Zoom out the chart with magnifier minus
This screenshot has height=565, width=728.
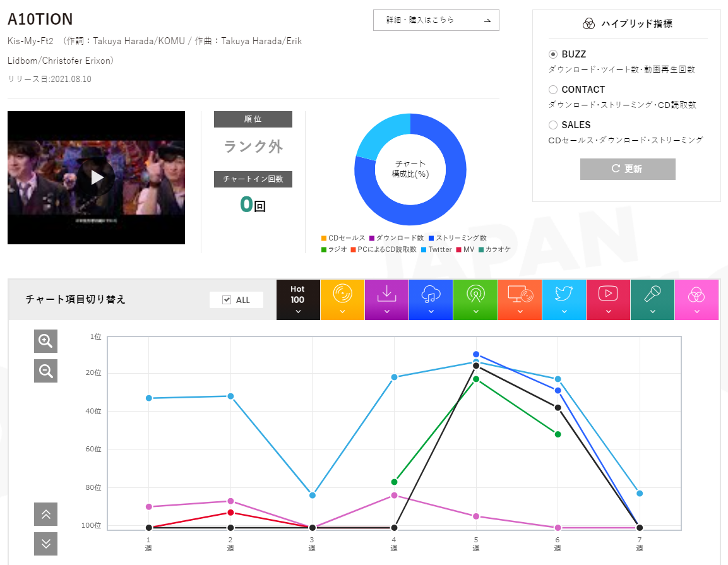[45, 371]
